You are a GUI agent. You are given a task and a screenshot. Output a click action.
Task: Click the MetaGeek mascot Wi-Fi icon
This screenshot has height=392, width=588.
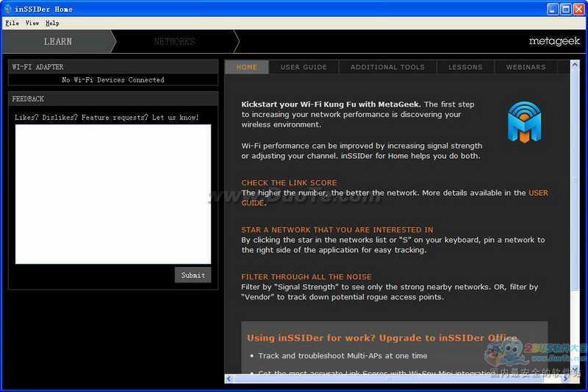point(524,122)
